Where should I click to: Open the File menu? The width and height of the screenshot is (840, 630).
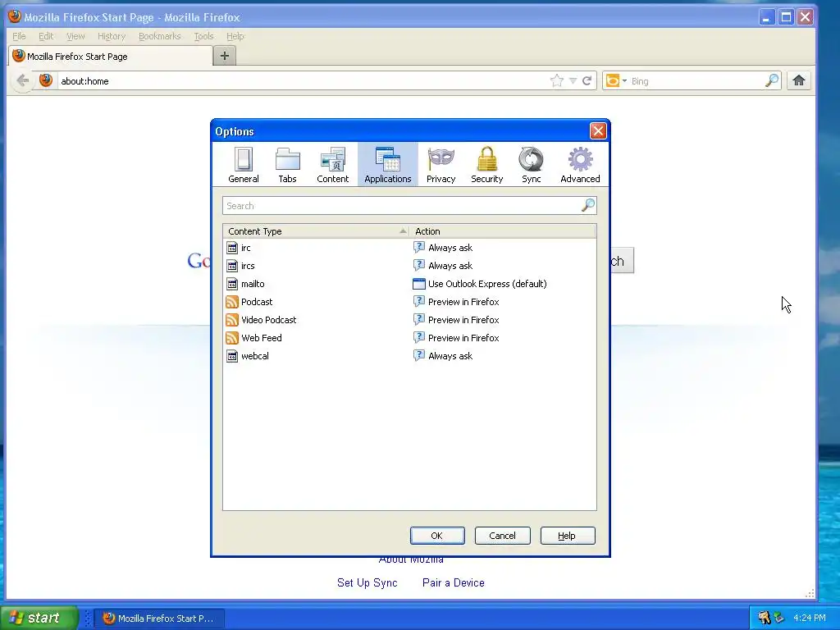[20, 36]
